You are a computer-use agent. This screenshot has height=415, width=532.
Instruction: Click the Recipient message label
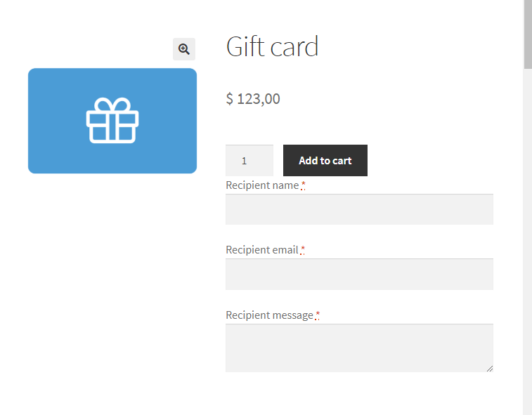tap(269, 315)
